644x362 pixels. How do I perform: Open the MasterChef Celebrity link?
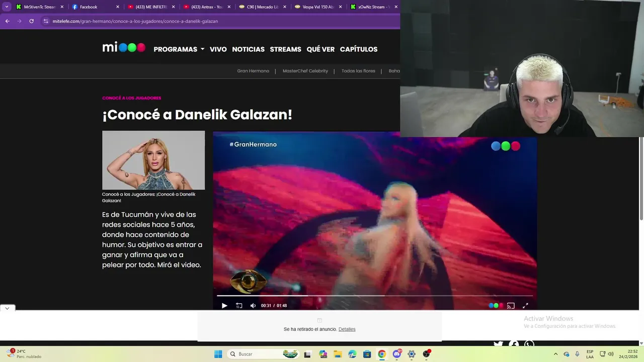(x=305, y=71)
